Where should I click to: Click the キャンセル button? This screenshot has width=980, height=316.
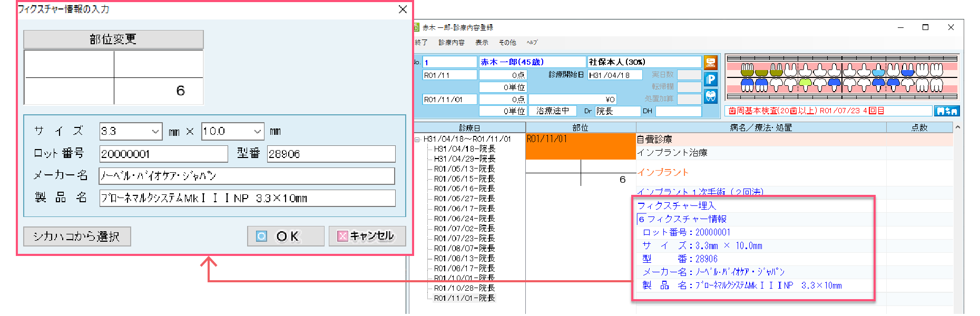pos(367,236)
